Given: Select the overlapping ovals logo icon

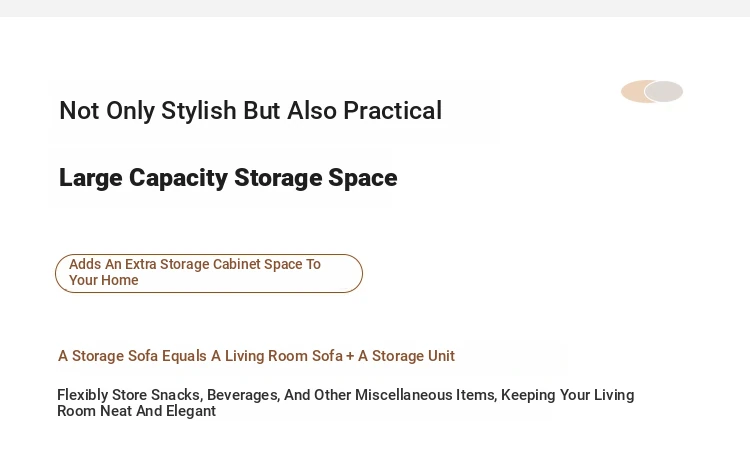Looking at the screenshot, I should (x=652, y=91).
